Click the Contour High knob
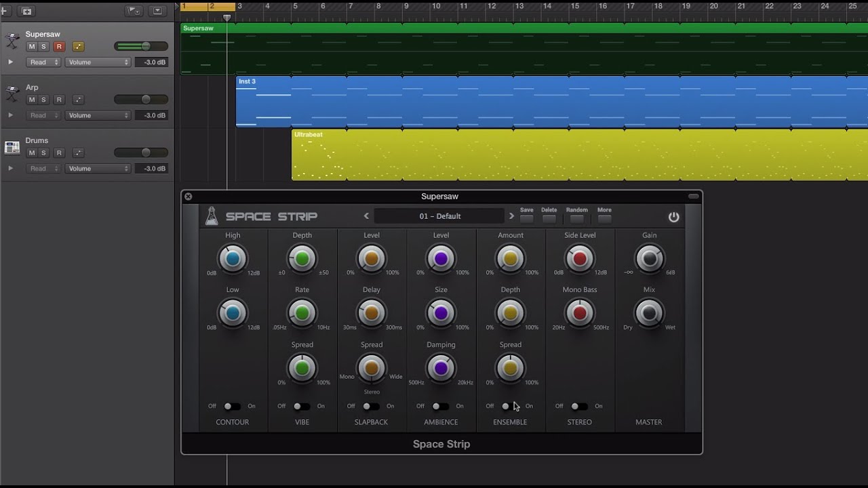The height and width of the screenshot is (488, 868). point(233,258)
